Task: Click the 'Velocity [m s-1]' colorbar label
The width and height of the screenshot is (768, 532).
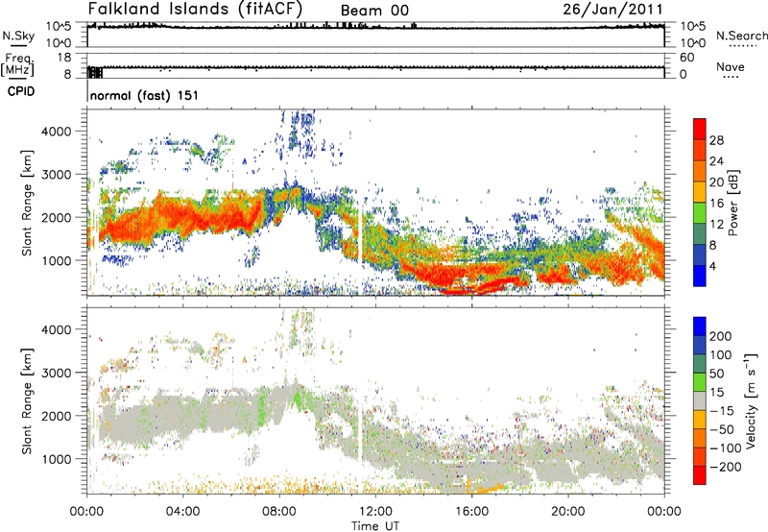Action: coord(751,401)
